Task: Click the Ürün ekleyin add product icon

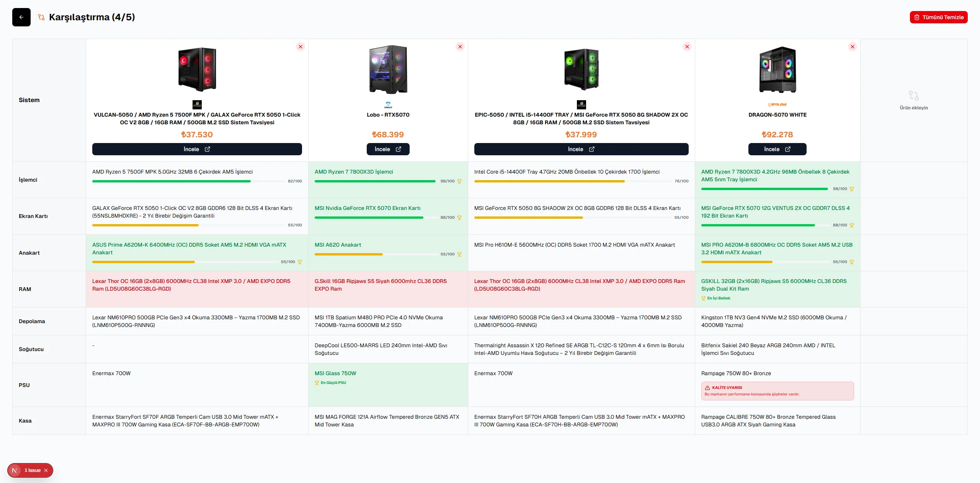Action: pyautogui.click(x=913, y=96)
